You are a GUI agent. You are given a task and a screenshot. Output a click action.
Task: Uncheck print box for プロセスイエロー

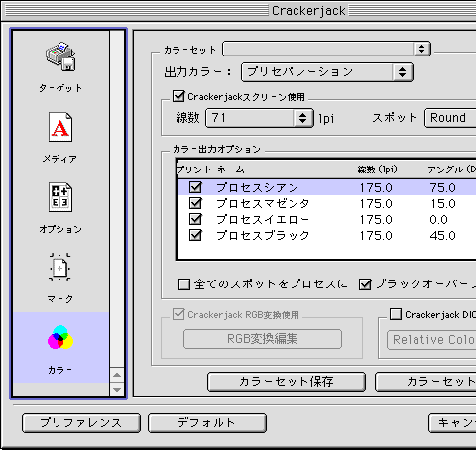195,219
